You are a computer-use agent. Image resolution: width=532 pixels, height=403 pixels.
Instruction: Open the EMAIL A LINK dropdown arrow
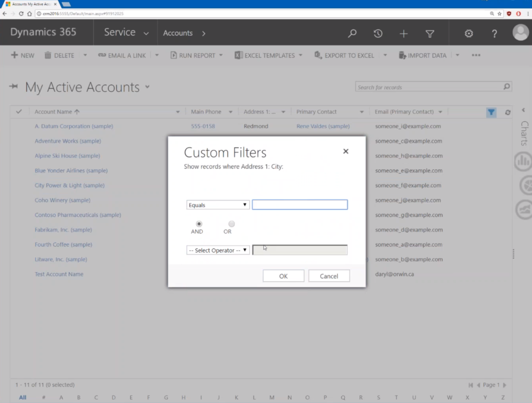(157, 55)
